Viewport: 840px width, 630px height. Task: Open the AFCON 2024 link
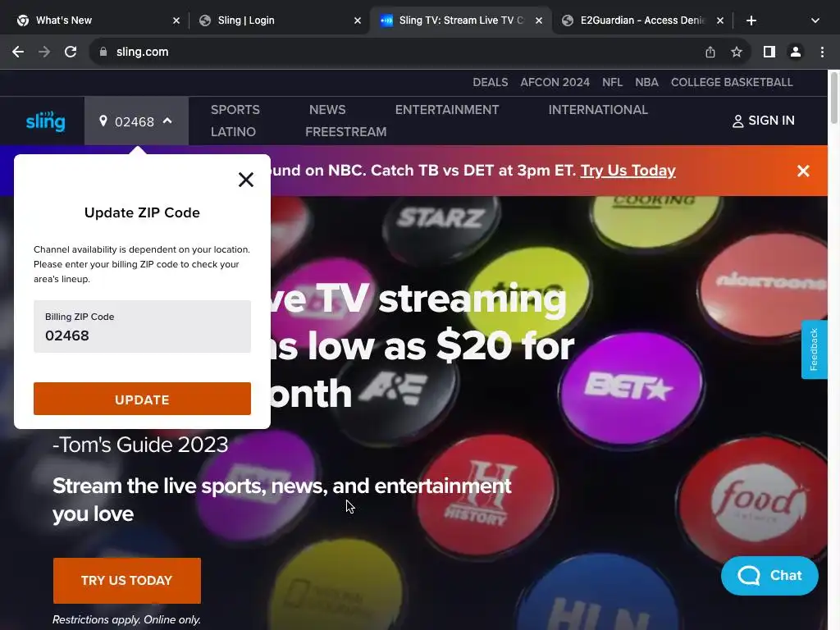click(555, 83)
